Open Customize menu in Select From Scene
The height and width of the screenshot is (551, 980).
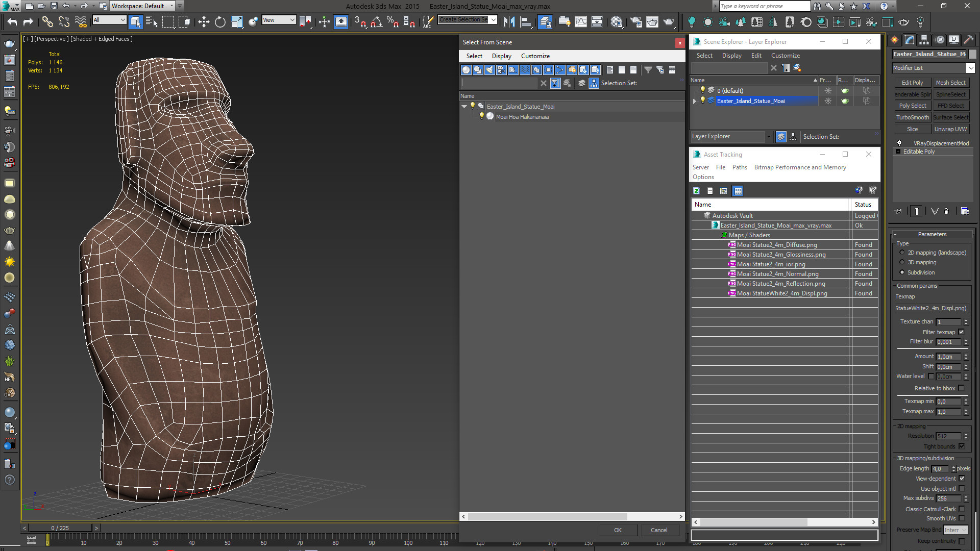[x=535, y=56]
